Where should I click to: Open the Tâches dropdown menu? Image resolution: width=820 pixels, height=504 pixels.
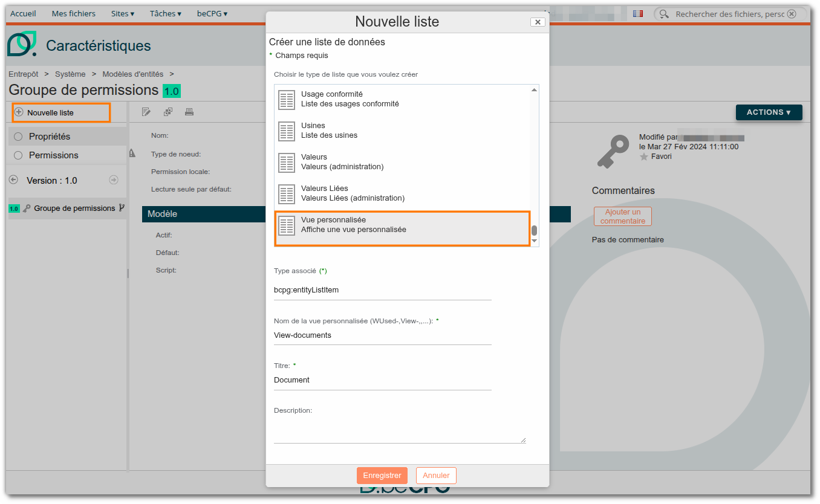166,13
